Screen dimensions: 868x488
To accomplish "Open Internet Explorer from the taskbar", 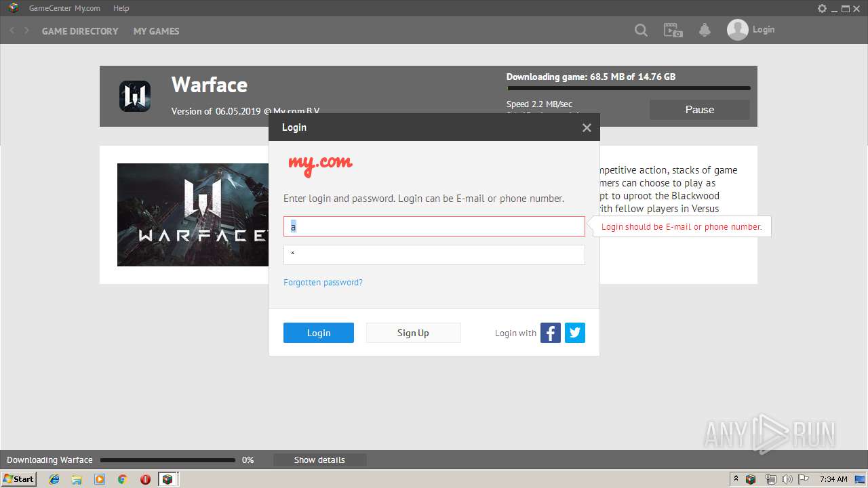I will pyautogui.click(x=54, y=479).
